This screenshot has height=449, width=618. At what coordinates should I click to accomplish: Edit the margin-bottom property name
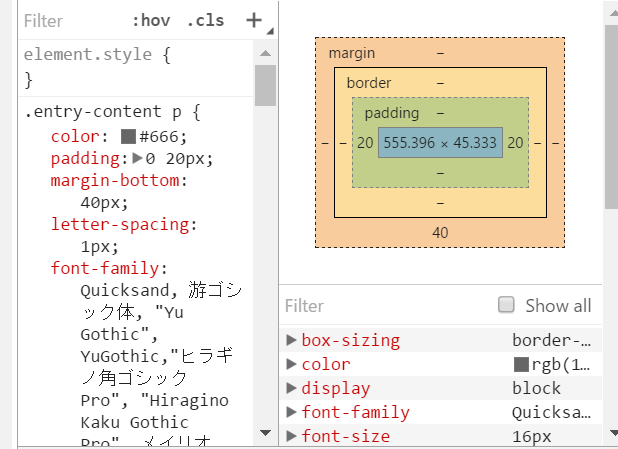coord(115,181)
